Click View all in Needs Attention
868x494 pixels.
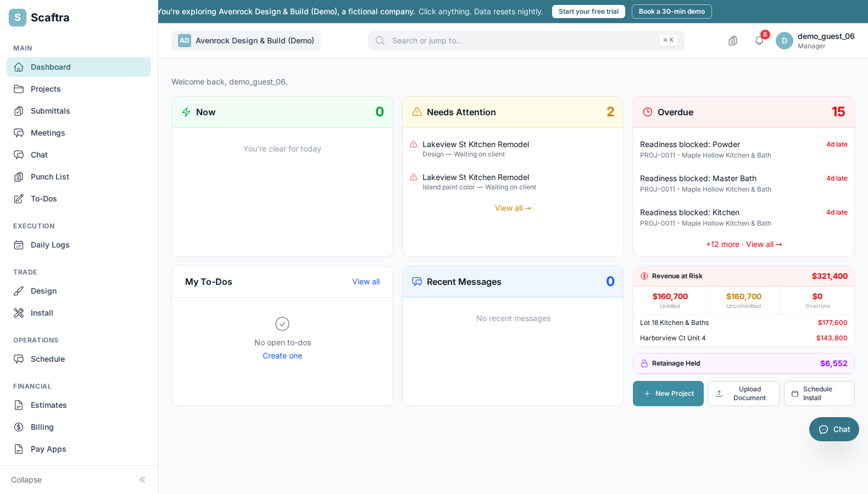(x=513, y=208)
